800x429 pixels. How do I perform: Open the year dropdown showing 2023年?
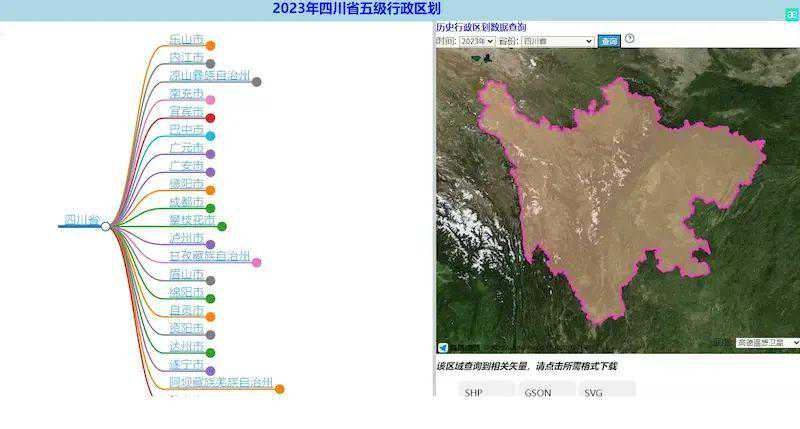pyautogui.click(x=476, y=41)
